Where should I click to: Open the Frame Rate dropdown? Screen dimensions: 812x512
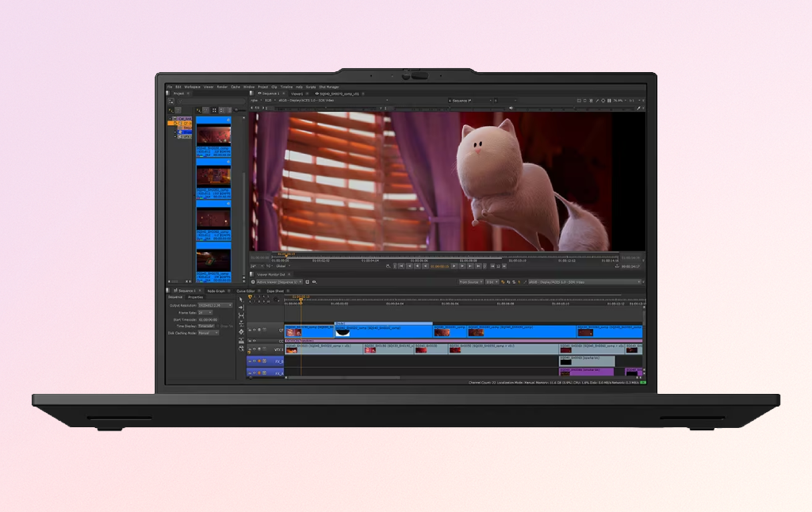coord(205,312)
